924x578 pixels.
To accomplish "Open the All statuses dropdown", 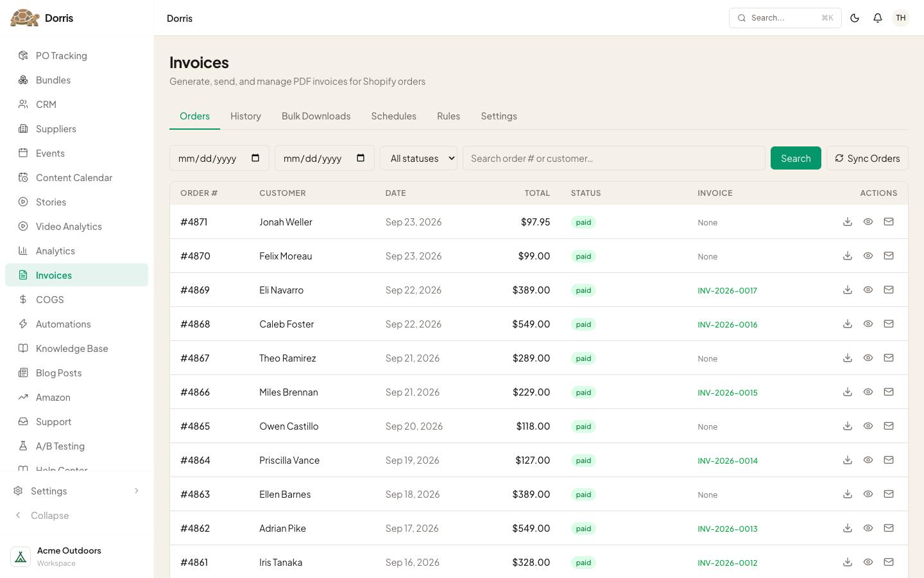I will pos(418,158).
